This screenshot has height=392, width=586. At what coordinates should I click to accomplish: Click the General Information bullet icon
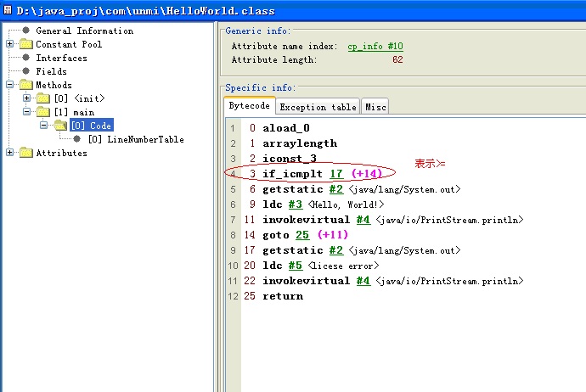click(x=25, y=31)
